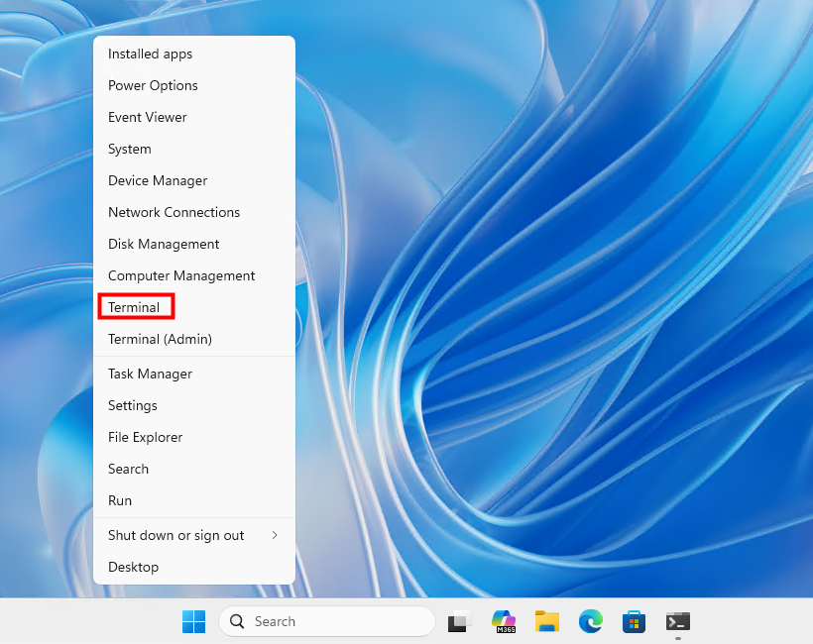The image size is (813, 644).
Task: Select Terminal from the context menu
Action: (134, 307)
